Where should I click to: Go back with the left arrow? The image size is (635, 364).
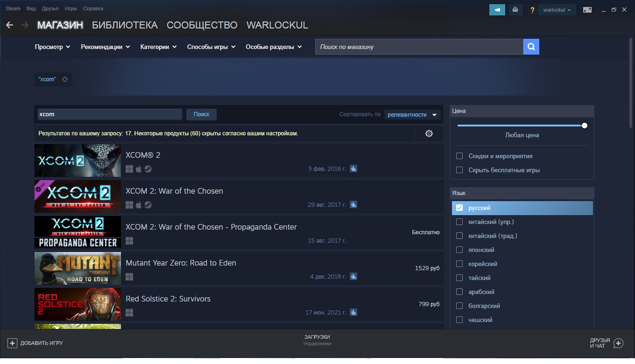click(9, 25)
